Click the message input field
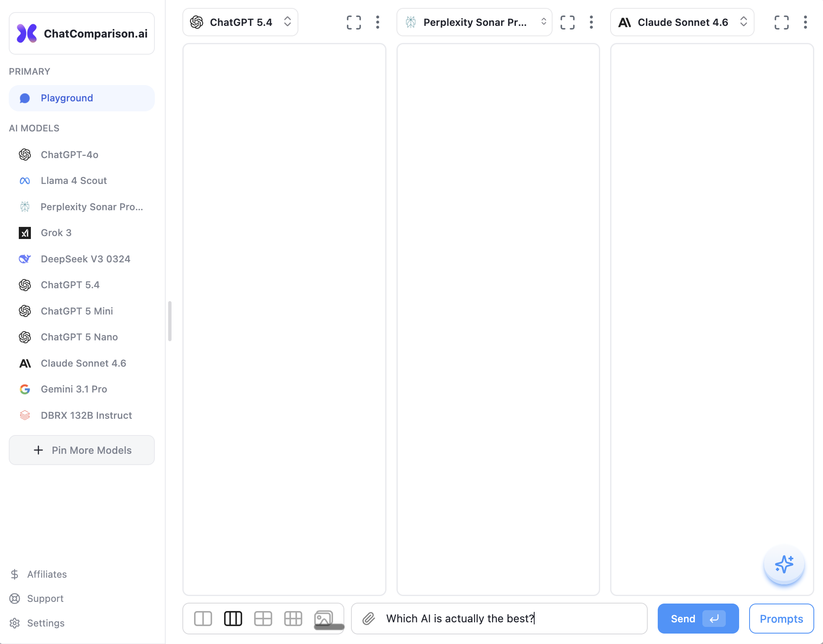 point(509,619)
